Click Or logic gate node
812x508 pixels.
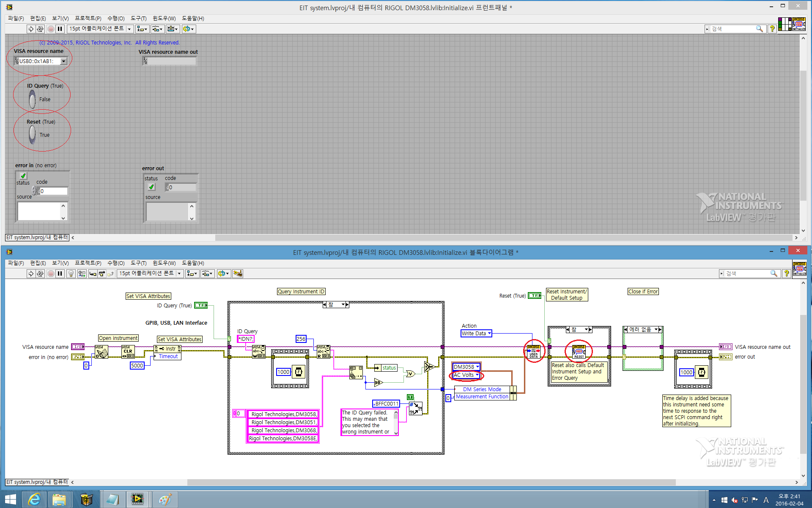[410, 373]
